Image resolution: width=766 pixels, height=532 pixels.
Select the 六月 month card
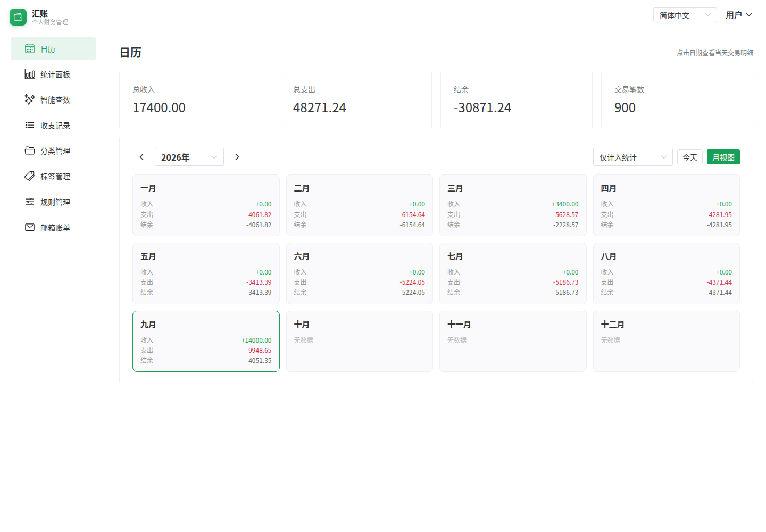pyautogui.click(x=360, y=273)
